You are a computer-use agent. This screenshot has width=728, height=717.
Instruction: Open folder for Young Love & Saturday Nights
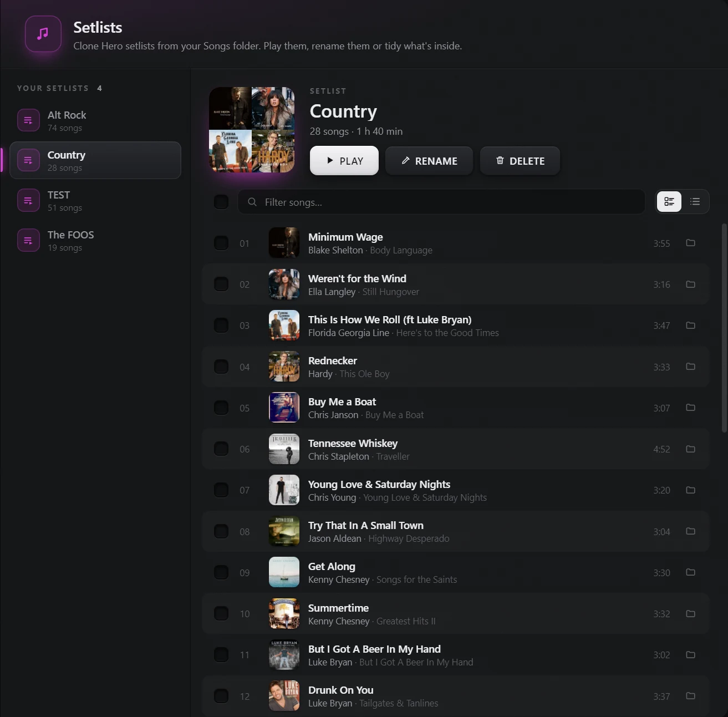pyautogui.click(x=690, y=490)
